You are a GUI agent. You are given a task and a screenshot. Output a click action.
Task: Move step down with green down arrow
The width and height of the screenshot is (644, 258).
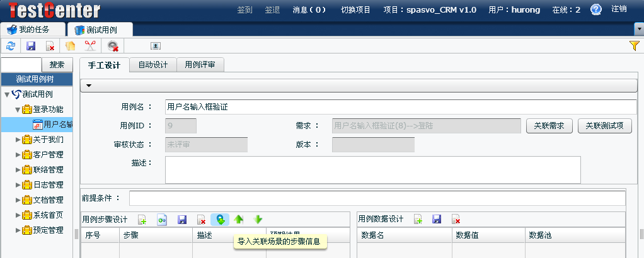[258, 220]
